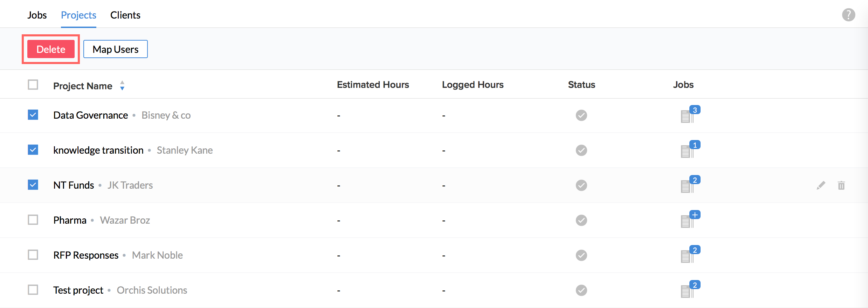This screenshot has width=868, height=308.
Task: Select the Pharma project checkbox
Action: pyautogui.click(x=33, y=220)
